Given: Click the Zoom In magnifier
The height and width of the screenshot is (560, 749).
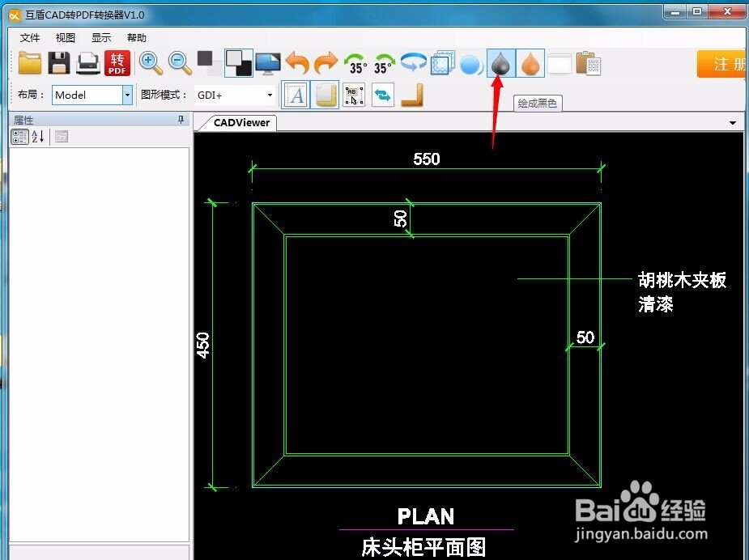Looking at the screenshot, I should point(151,63).
